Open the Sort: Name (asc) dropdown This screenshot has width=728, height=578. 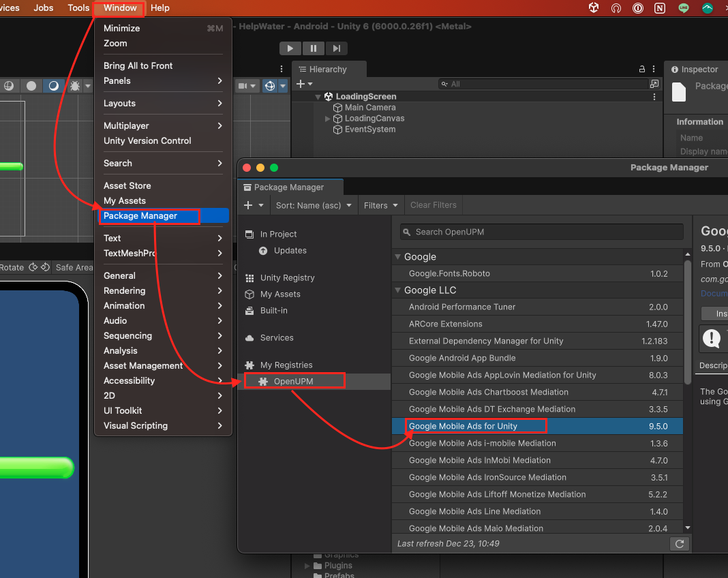(314, 205)
